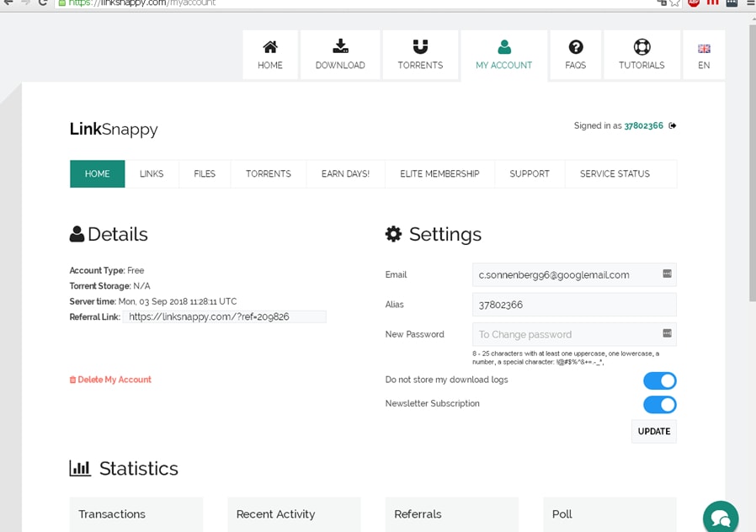Screen dimensions: 756x532
Task: Click the browser reload icon
Action: click(43, 3)
